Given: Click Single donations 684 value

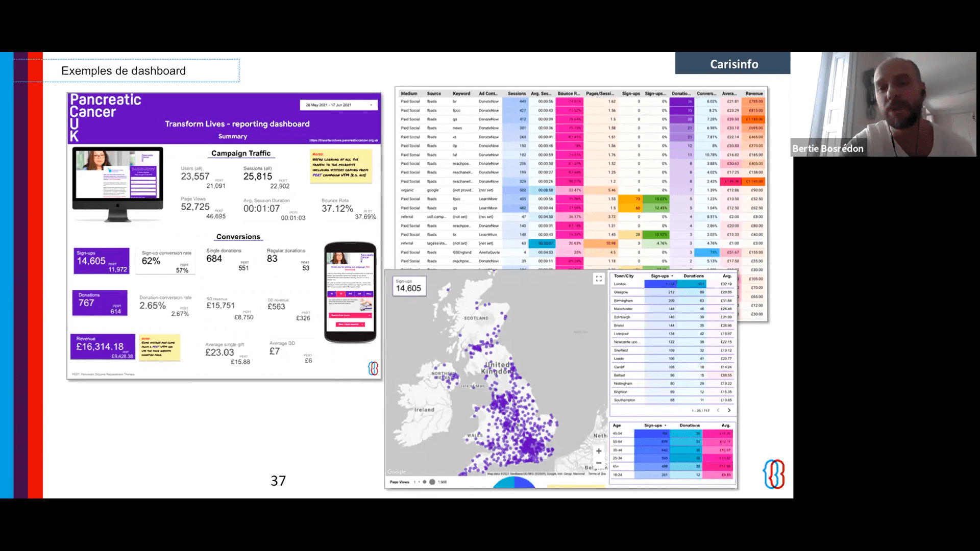Looking at the screenshot, I should [214, 259].
